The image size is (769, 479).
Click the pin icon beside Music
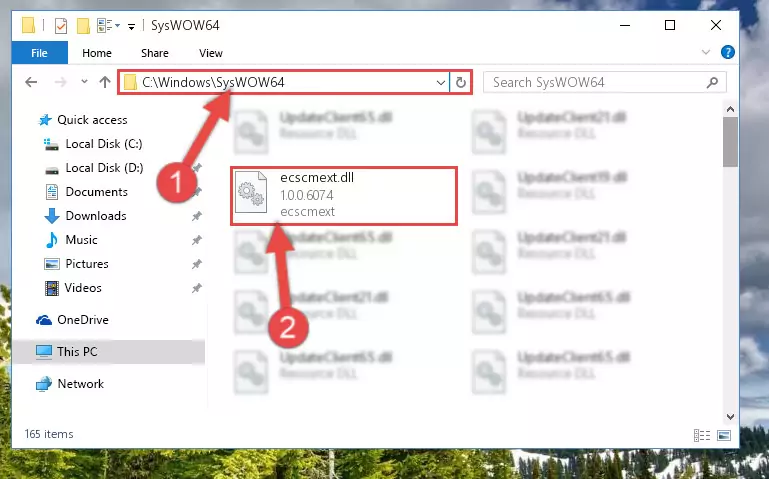(197, 240)
